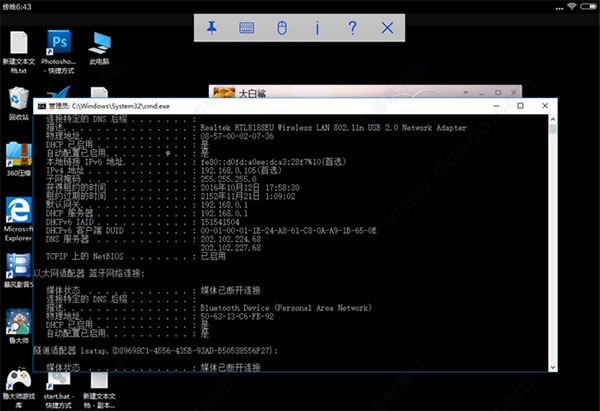Minimize the cmd.exe window
This screenshot has height=411, width=600.
click(x=496, y=106)
